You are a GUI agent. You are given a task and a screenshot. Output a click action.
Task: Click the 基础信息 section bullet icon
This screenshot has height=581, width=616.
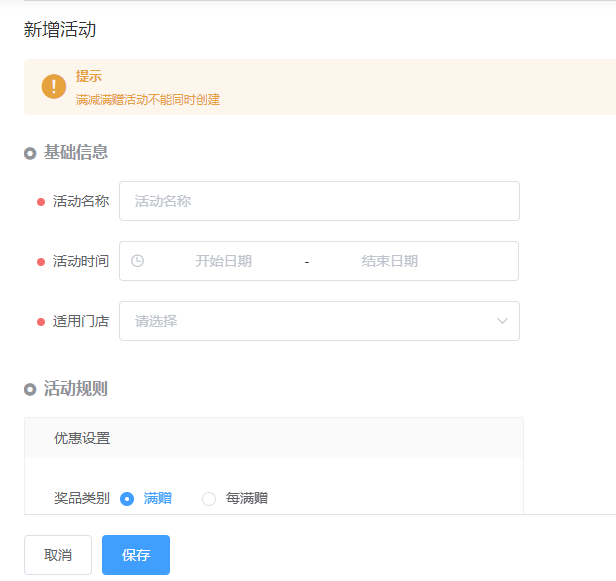coord(30,153)
